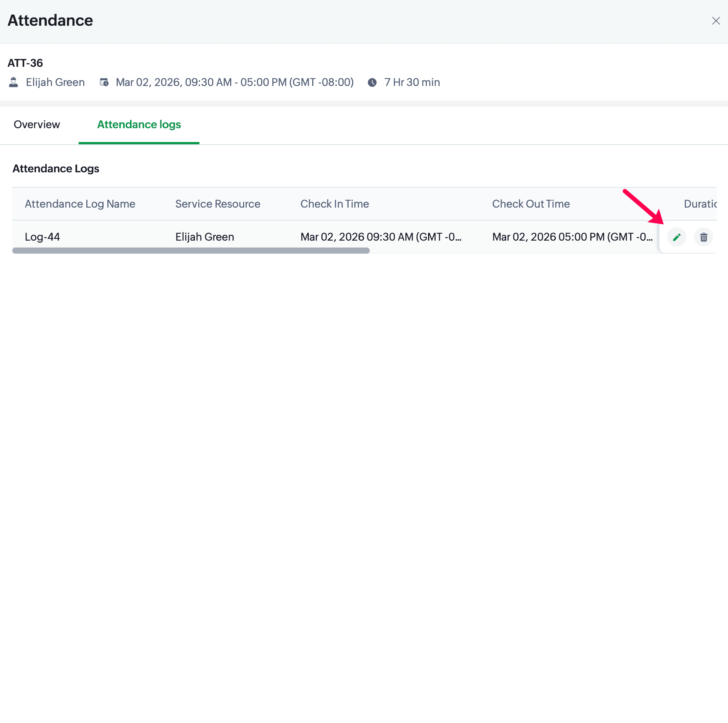Click the Elijah Green name in header

point(55,82)
